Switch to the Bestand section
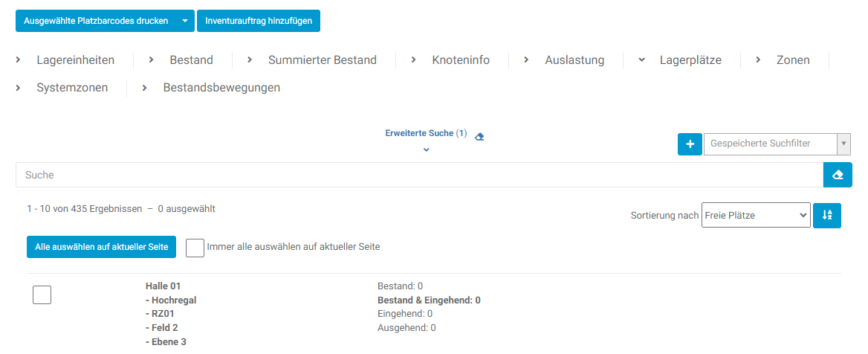The width and height of the screenshot is (868, 354). coord(191,60)
